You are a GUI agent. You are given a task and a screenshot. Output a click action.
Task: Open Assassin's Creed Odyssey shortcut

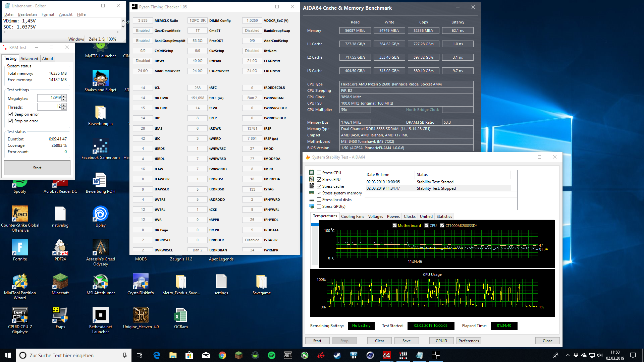click(x=101, y=252)
